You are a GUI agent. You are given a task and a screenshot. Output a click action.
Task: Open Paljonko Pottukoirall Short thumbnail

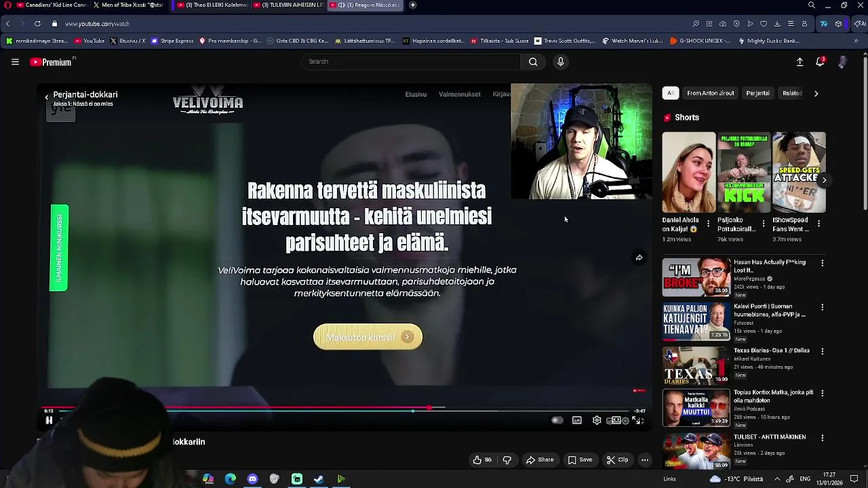[x=744, y=172]
